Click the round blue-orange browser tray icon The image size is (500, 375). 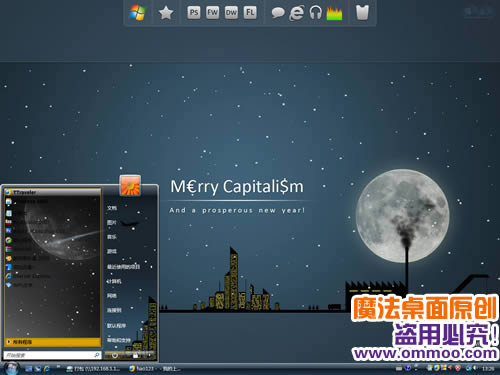pyautogui.click(x=436, y=368)
